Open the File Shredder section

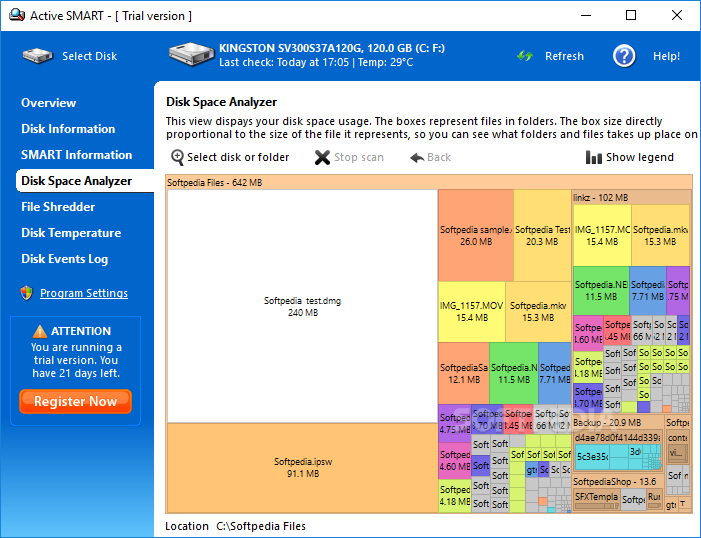pos(58,207)
